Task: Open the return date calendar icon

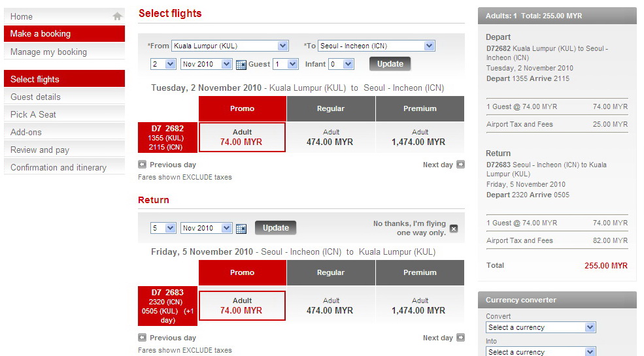Action: coord(241,228)
